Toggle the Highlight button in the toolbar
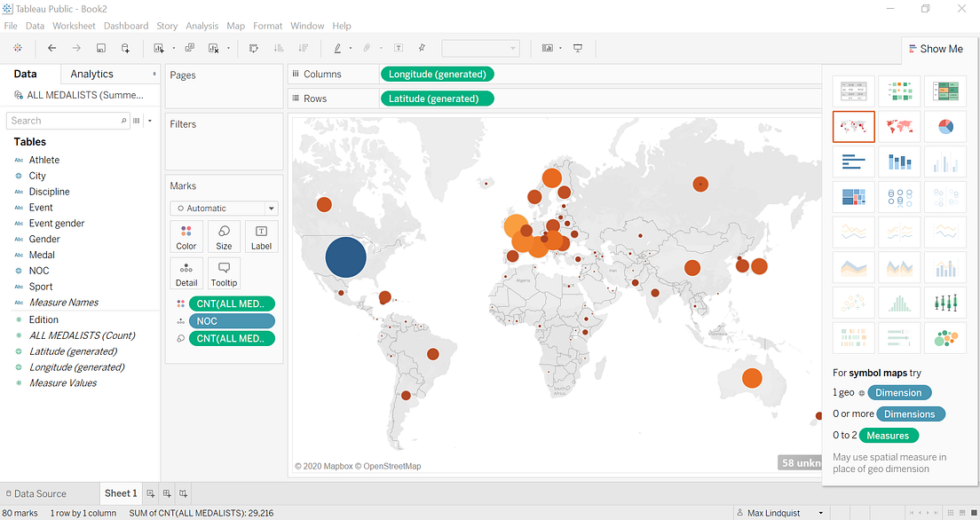The width and height of the screenshot is (980, 520). tap(337, 48)
